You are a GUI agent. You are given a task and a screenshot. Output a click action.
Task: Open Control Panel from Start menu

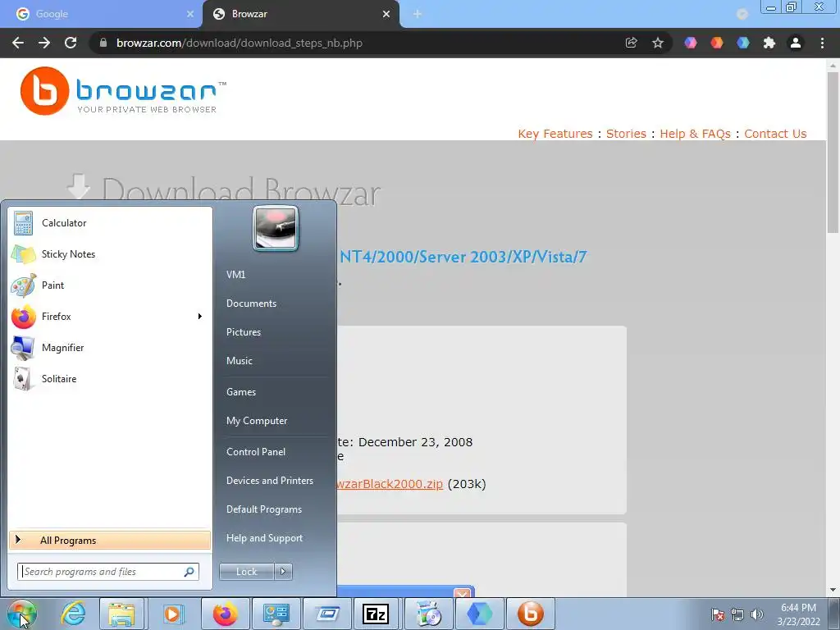click(x=256, y=452)
